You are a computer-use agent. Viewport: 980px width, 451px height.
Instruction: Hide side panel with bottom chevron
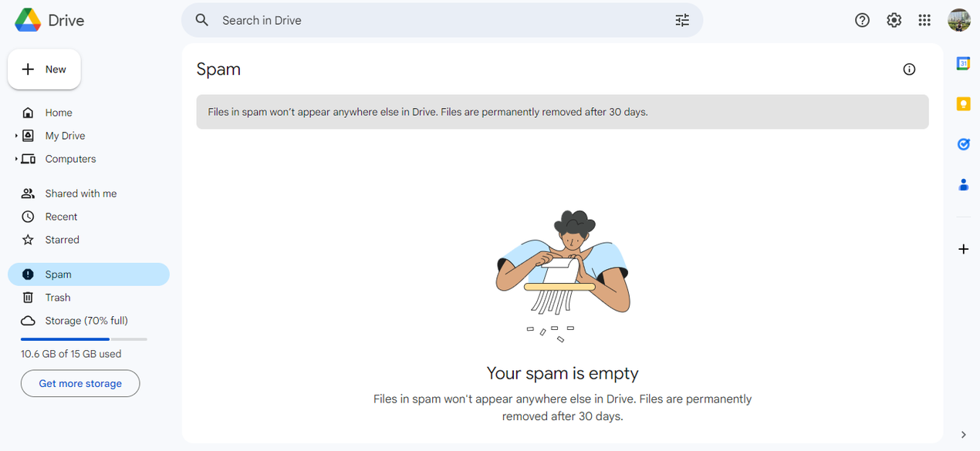point(963,435)
